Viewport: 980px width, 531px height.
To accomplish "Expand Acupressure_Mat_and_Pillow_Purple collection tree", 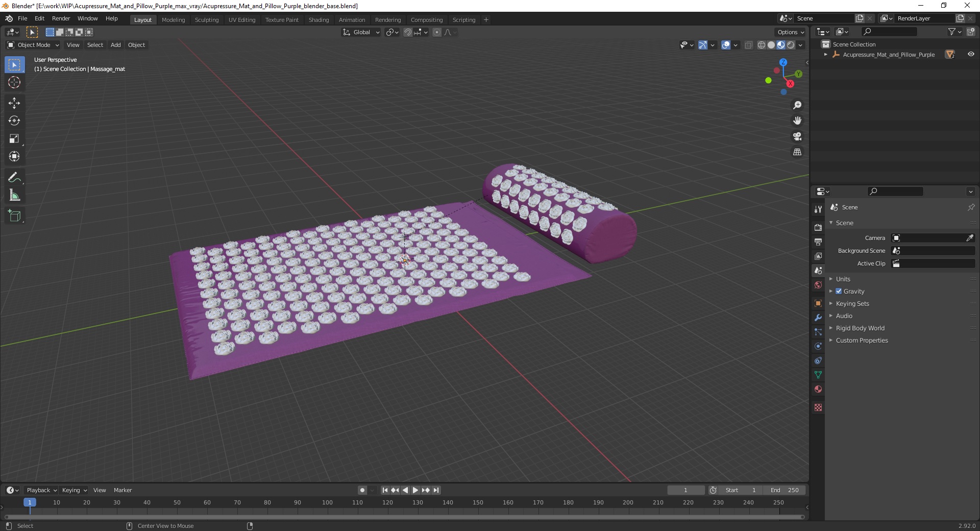I will (826, 54).
